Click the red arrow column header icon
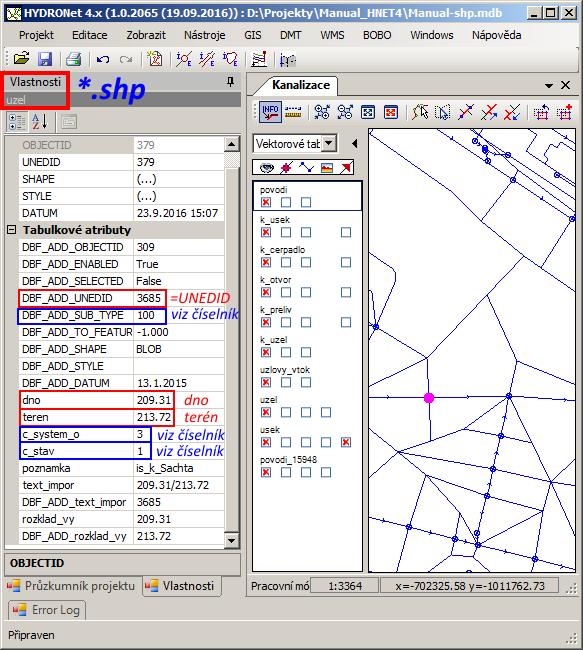 (346, 167)
